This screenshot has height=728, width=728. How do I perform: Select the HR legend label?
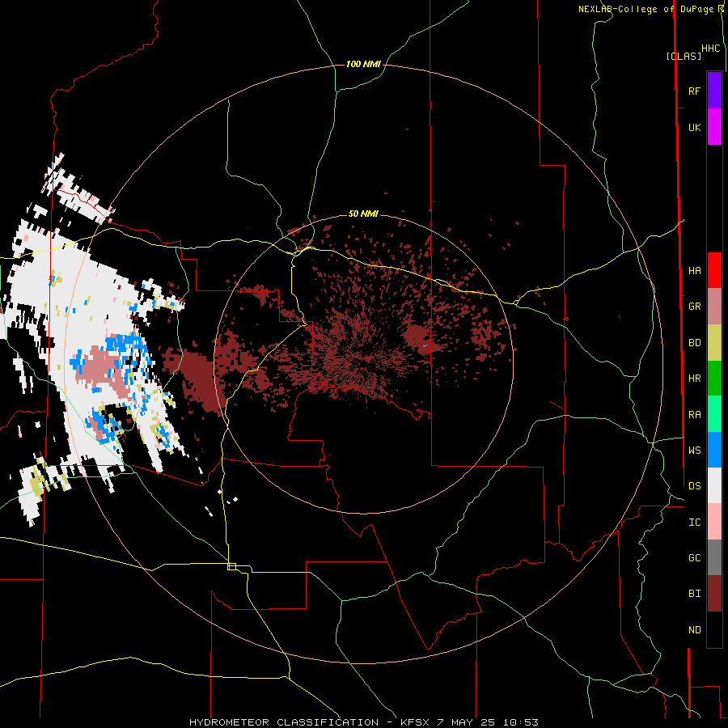[x=694, y=379]
